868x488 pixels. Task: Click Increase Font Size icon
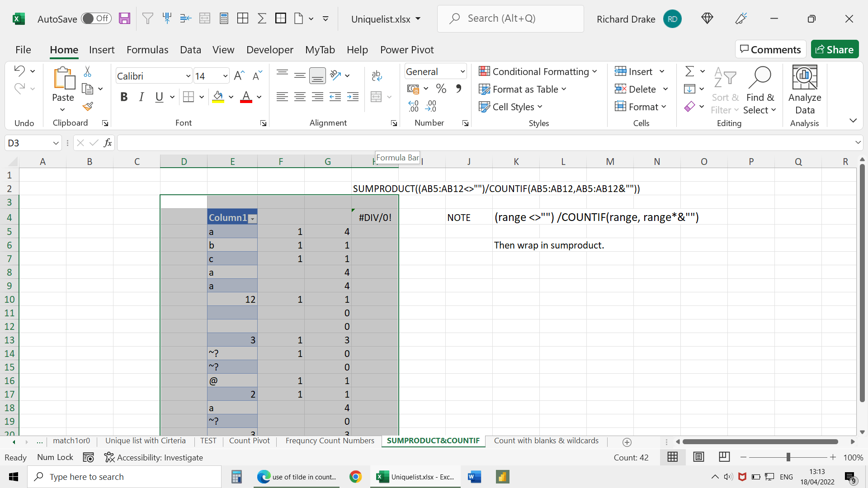pos(239,76)
